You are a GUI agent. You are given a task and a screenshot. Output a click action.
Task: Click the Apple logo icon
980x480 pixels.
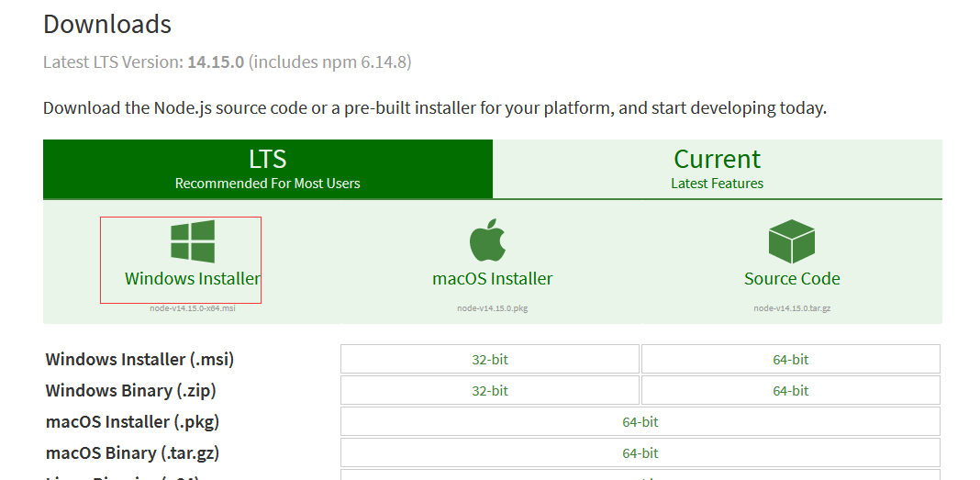tap(487, 240)
